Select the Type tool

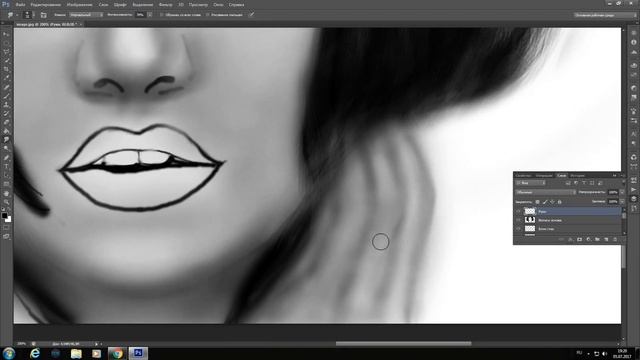[x=6, y=167]
